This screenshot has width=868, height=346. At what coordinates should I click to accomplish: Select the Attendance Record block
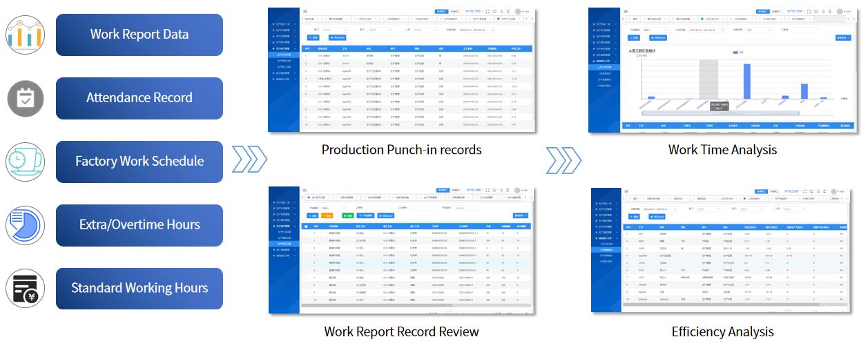point(139,98)
